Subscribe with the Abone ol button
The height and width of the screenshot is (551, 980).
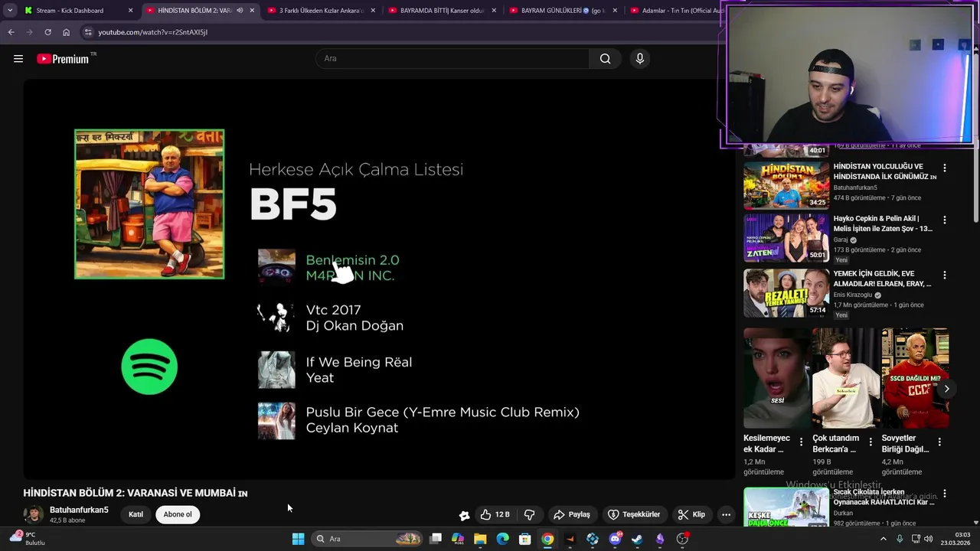[x=178, y=514]
